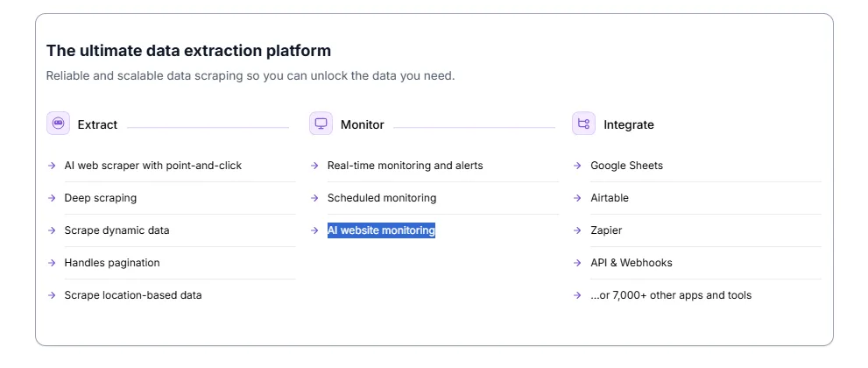Click the arrow icon beside Handles pagination
Screen dimensions: 868x368
[x=52, y=263]
